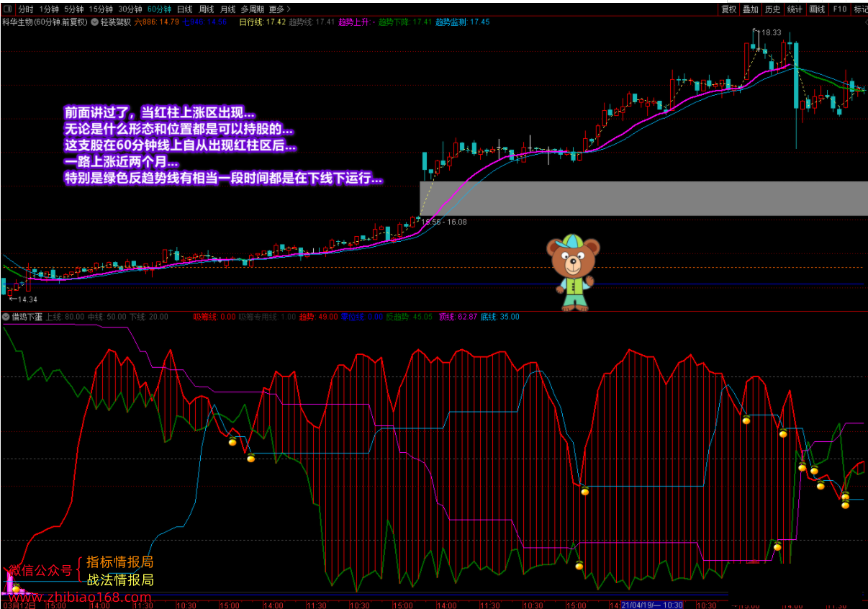Click the 战法情报局 text
The height and width of the screenshot is (609, 868).
[120, 580]
